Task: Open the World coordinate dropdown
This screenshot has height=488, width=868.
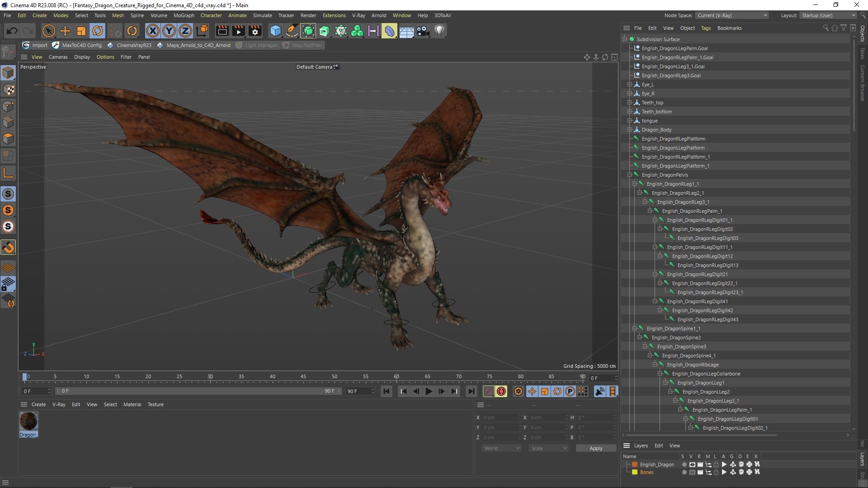Action: click(502, 448)
